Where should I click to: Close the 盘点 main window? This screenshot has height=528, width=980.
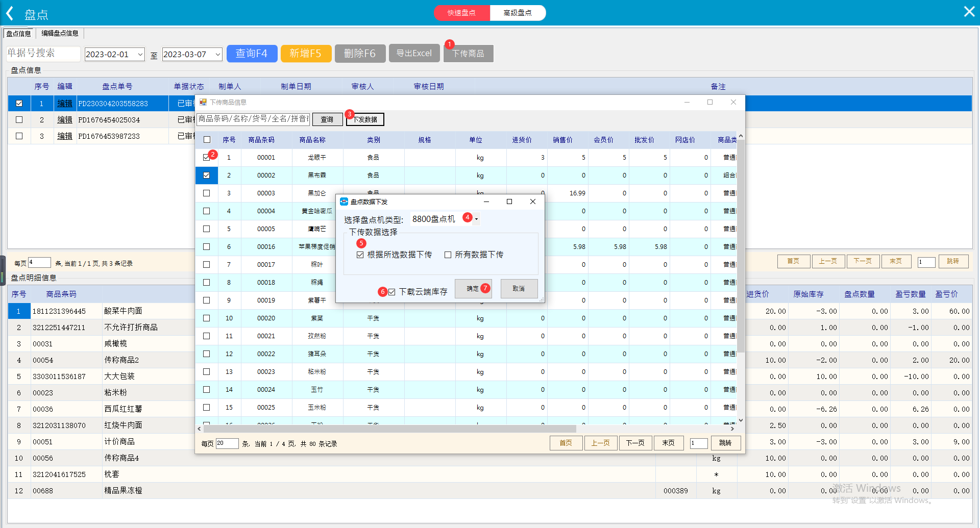[969, 12]
